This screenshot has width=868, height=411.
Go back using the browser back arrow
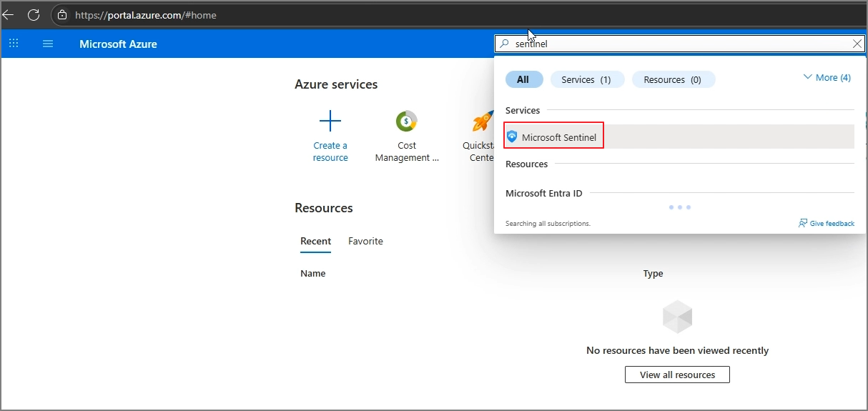8,14
